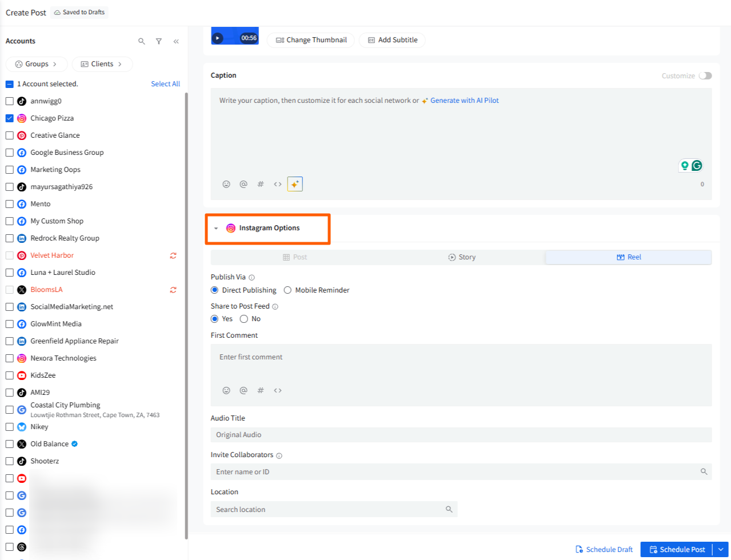The width and height of the screenshot is (731, 560).
Task: Click the Grammarly G icon
Action: 697,166
